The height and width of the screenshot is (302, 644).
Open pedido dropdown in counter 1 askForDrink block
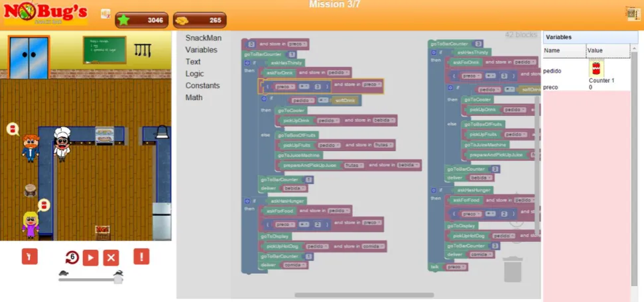click(x=338, y=73)
